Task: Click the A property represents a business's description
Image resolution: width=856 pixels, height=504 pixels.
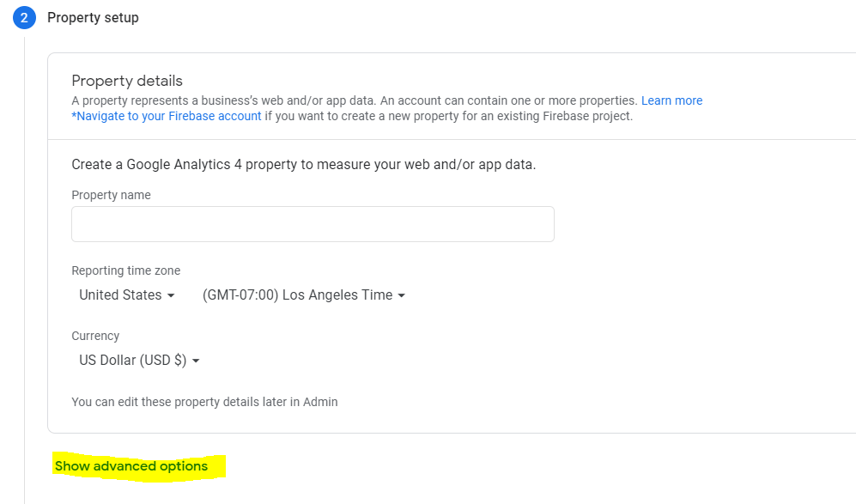Action: click(355, 100)
